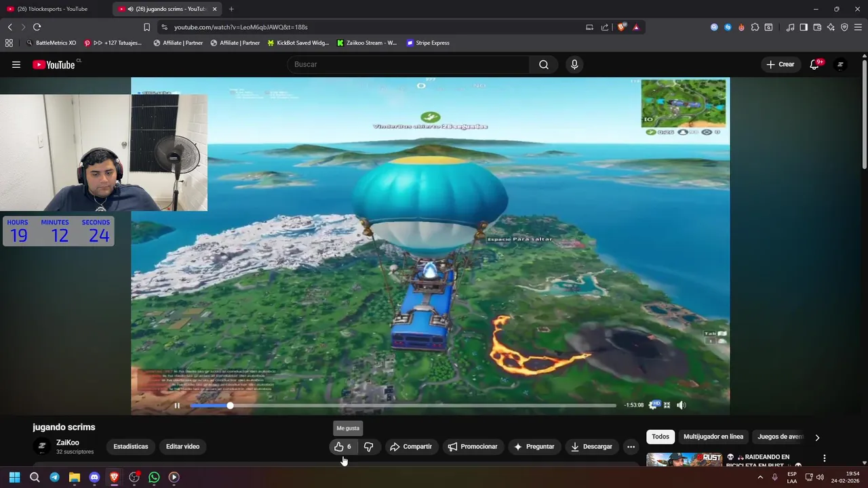Click the Buscar search field
The height and width of the screenshot is (488, 868).
(408, 64)
